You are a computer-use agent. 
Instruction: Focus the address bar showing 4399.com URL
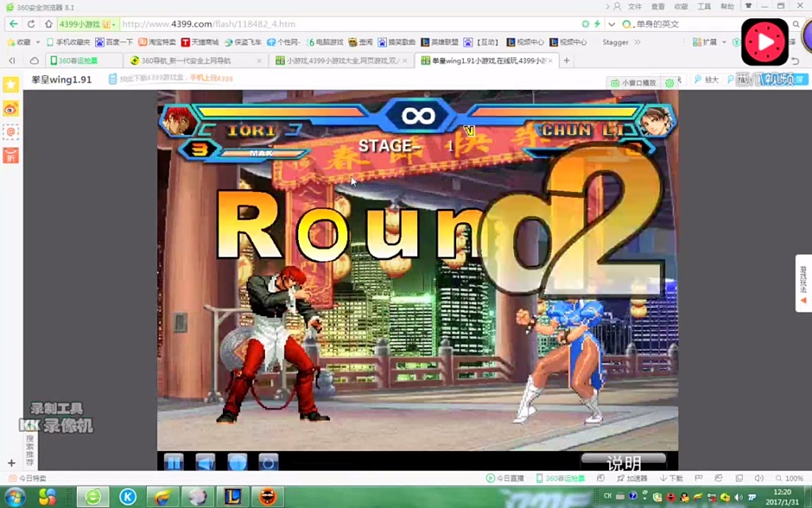pyautogui.click(x=347, y=25)
